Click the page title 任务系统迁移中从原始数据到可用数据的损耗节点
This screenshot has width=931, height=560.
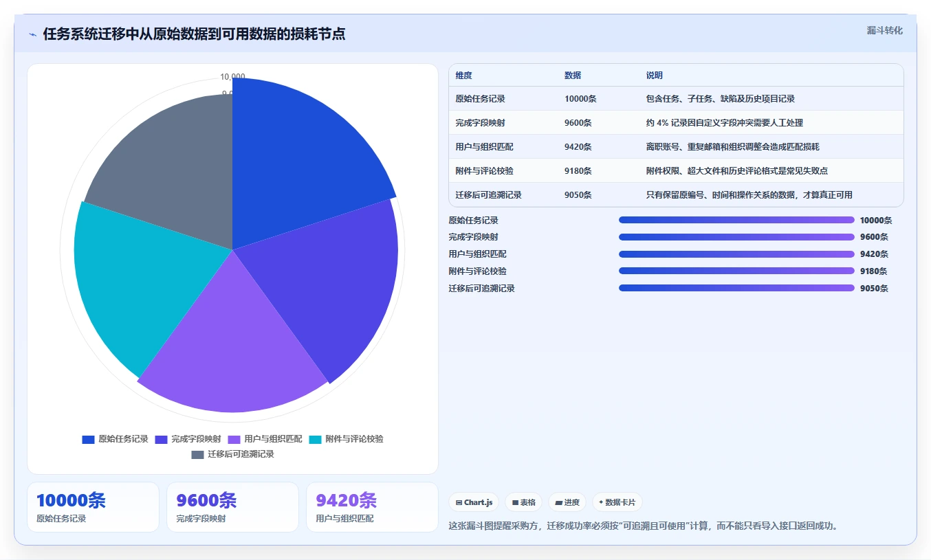[x=194, y=34]
